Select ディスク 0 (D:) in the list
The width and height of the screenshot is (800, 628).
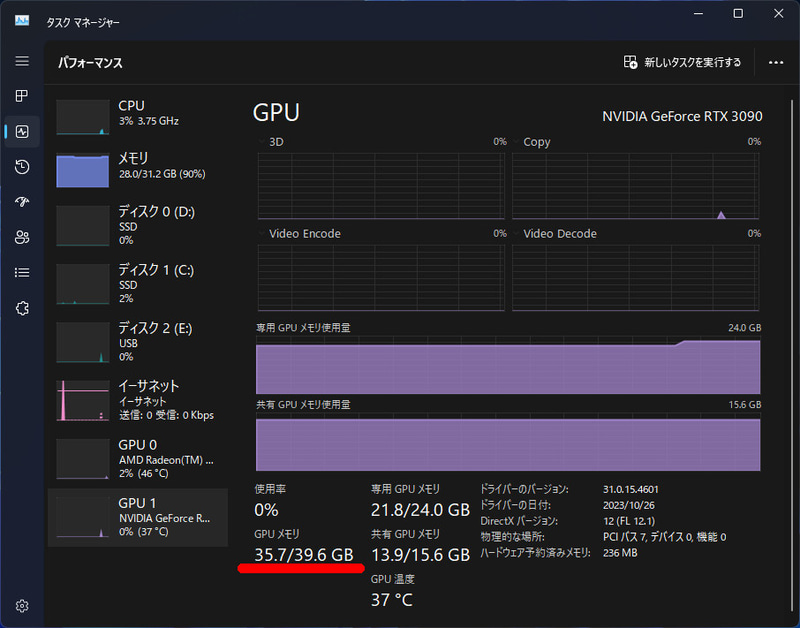[140, 226]
